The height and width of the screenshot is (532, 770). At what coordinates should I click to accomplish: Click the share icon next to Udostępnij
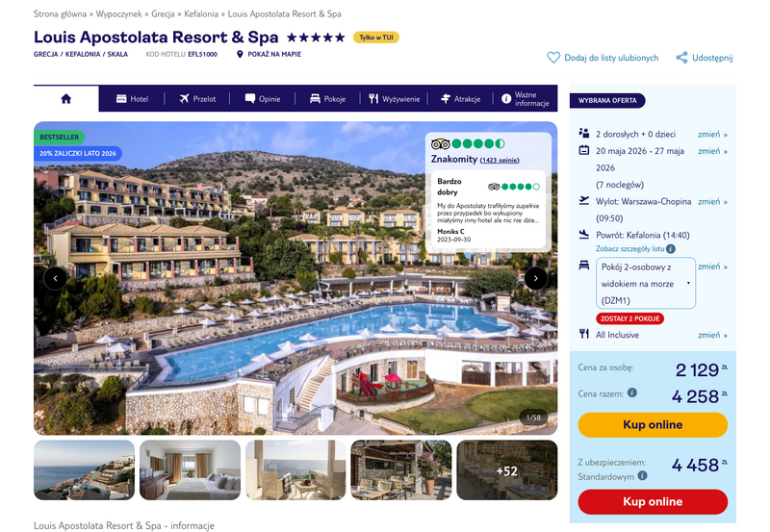coord(681,58)
